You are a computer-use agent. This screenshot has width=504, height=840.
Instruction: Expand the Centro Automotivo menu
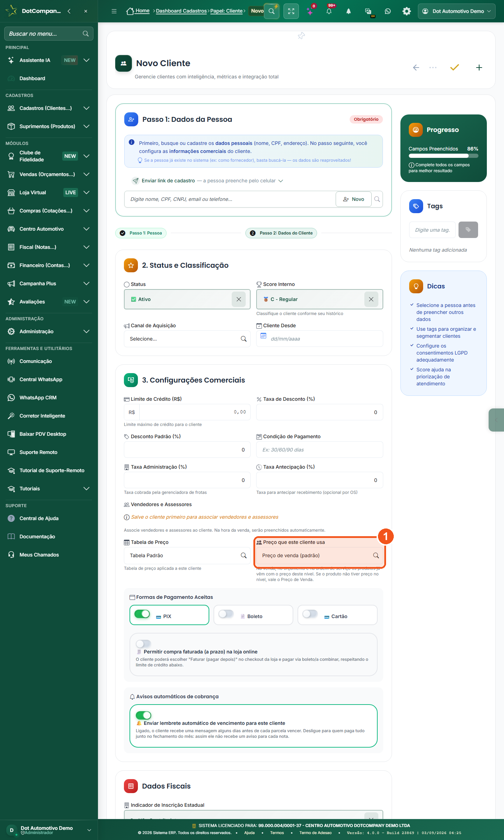pos(49,229)
